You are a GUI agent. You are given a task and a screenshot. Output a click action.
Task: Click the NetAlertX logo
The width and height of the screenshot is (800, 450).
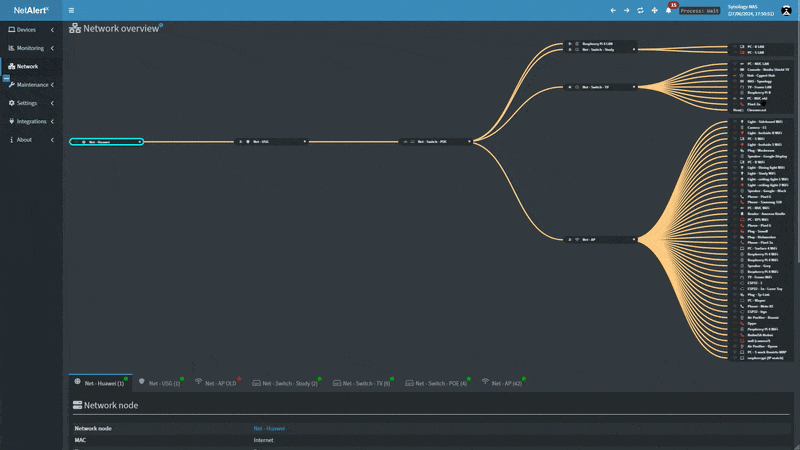(31, 11)
